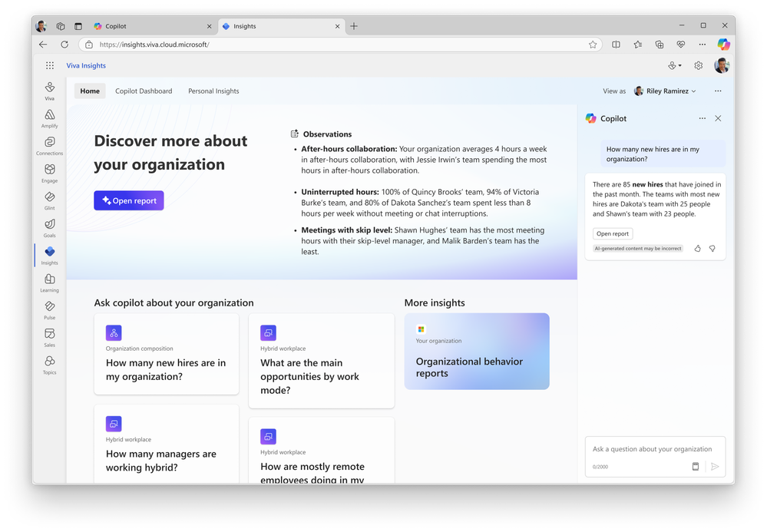Image resolution: width=767 pixels, height=532 pixels.
Task: Switch to Copilot Dashboard tab
Action: [144, 91]
